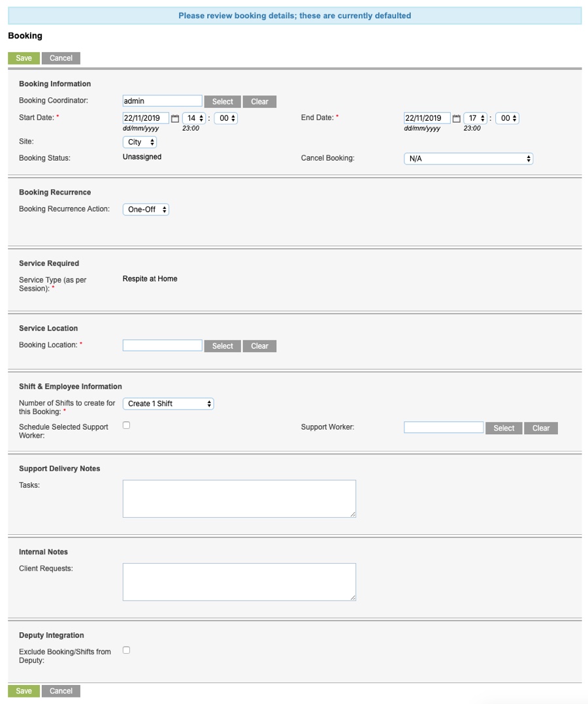
Task: Clear the Support Worker selection
Action: [x=541, y=428]
